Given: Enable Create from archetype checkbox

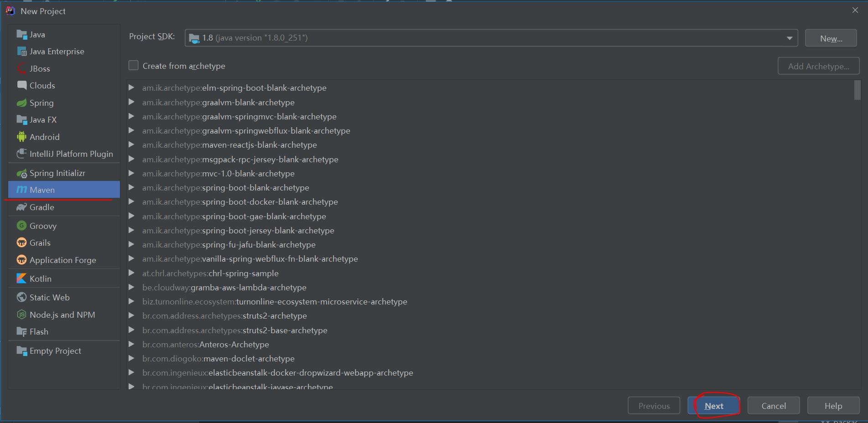Looking at the screenshot, I should pos(133,66).
